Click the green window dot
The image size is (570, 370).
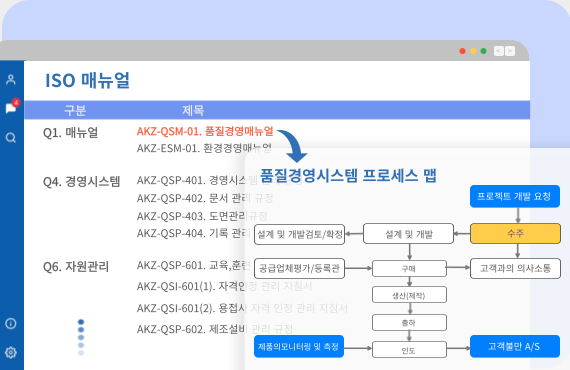click(483, 51)
